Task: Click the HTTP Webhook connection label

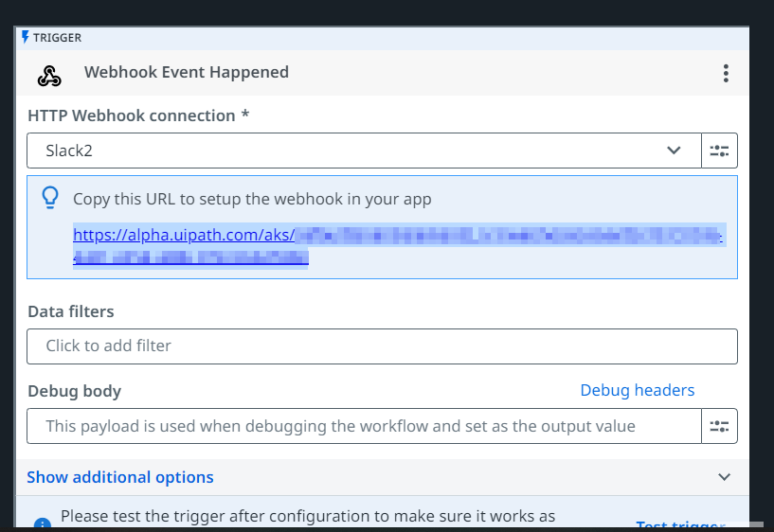Action: coord(138,115)
